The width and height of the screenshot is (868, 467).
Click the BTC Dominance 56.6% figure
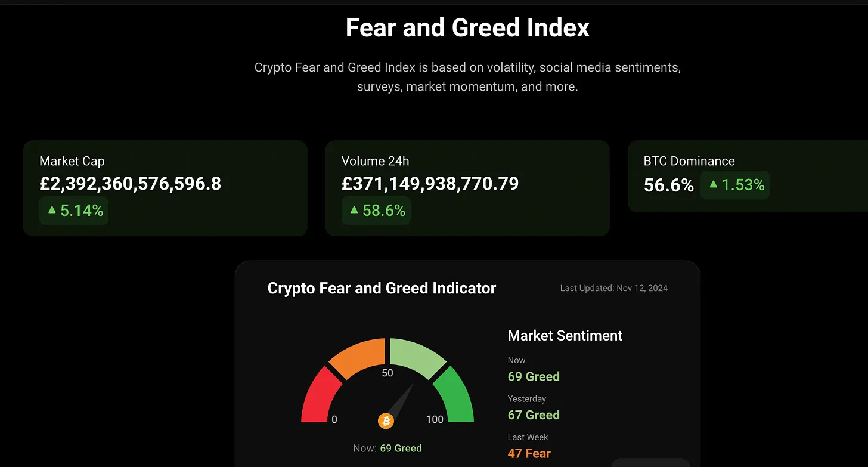pyautogui.click(x=668, y=185)
